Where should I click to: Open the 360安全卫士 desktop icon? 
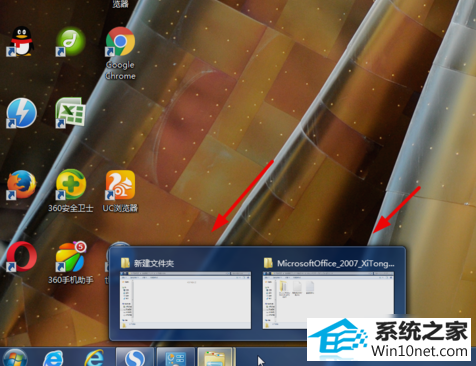[x=71, y=185]
